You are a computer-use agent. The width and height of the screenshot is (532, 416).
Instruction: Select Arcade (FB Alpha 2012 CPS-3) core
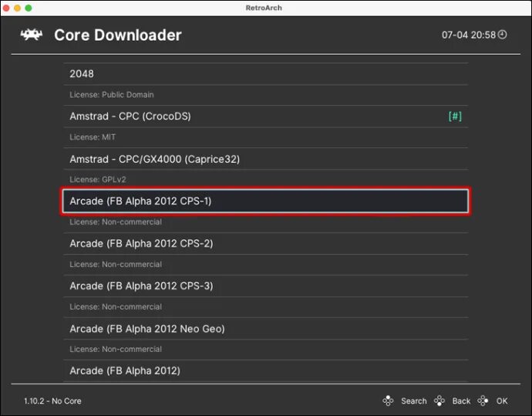click(x=266, y=286)
